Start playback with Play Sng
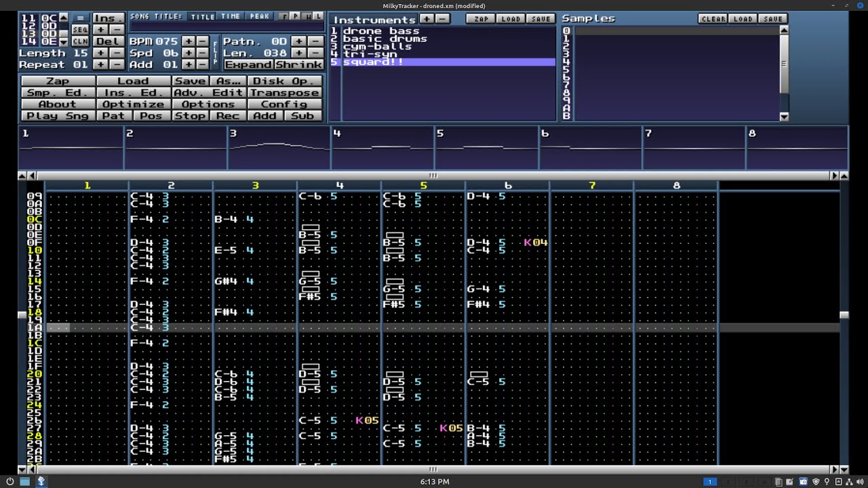The image size is (868, 488). (58, 116)
